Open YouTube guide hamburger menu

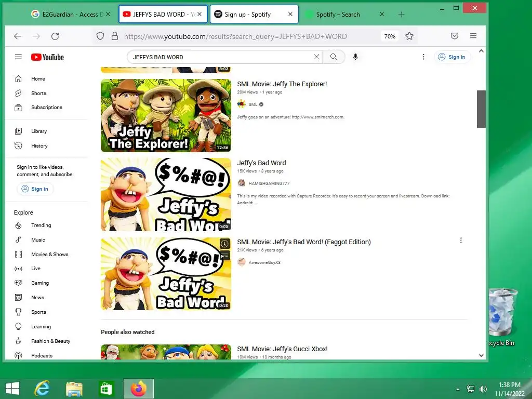(18, 57)
